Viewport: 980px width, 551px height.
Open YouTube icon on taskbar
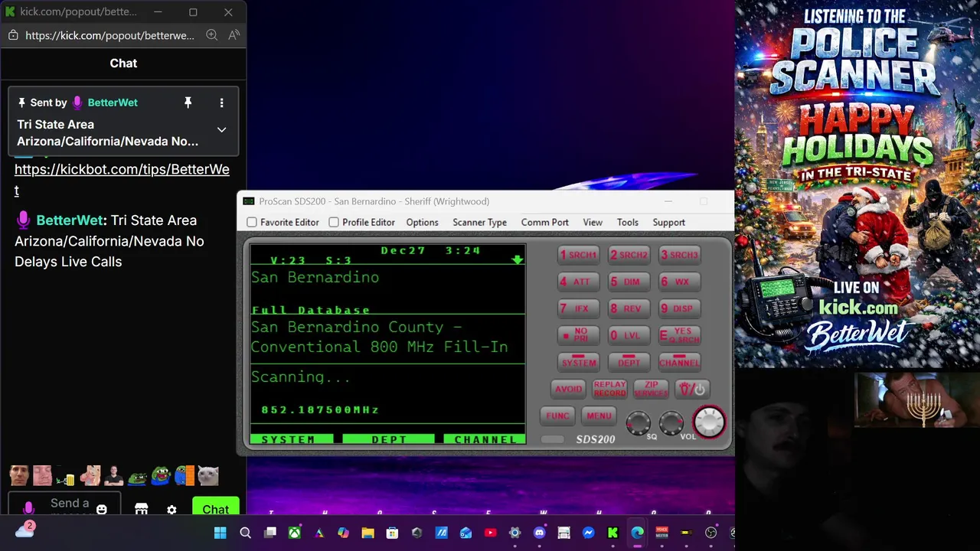(490, 533)
